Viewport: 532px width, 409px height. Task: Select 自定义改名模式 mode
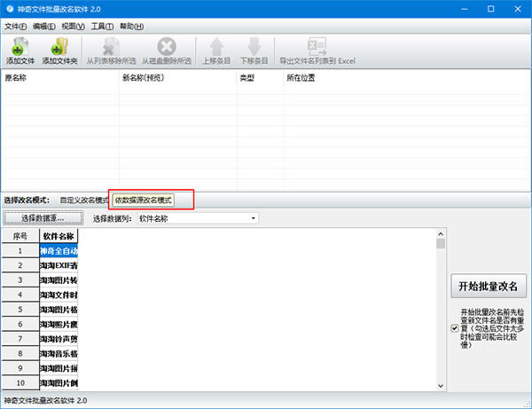[x=82, y=201]
